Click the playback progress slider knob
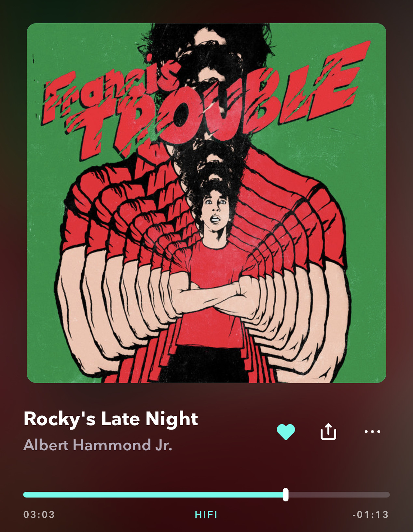The image size is (413, 532). (x=285, y=495)
